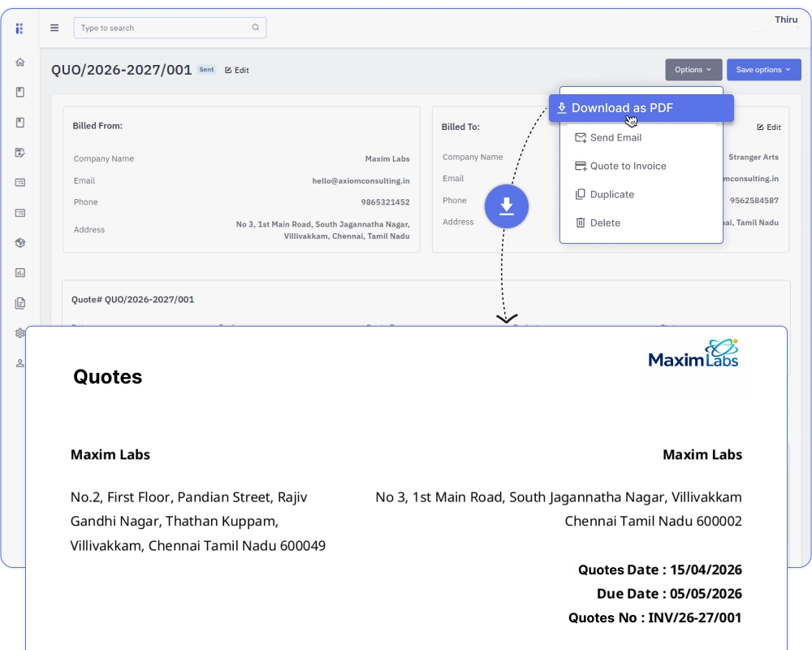
Task: Click the 'Quote# QUO/2026-2027/001' heading
Action: (x=132, y=300)
